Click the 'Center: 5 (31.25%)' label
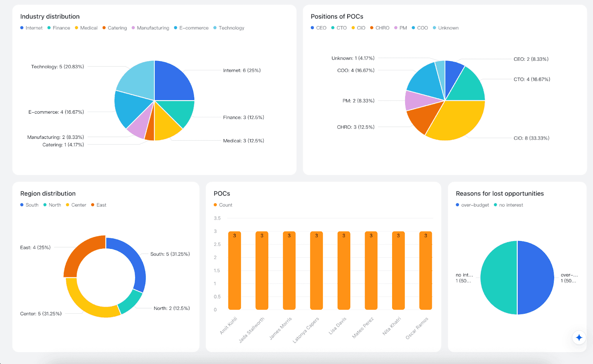593x364 pixels. [41, 314]
